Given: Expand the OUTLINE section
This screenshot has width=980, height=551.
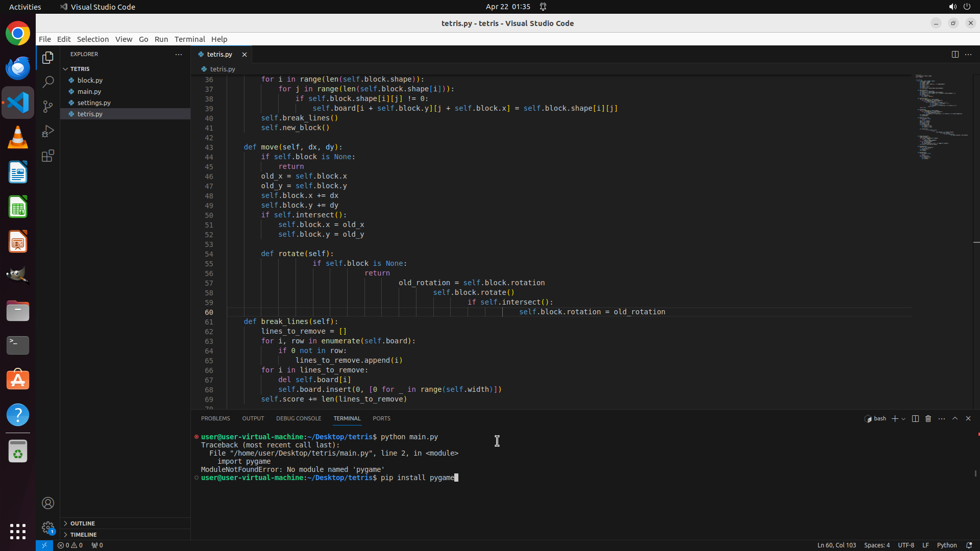Looking at the screenshot, I should (83, 523).
